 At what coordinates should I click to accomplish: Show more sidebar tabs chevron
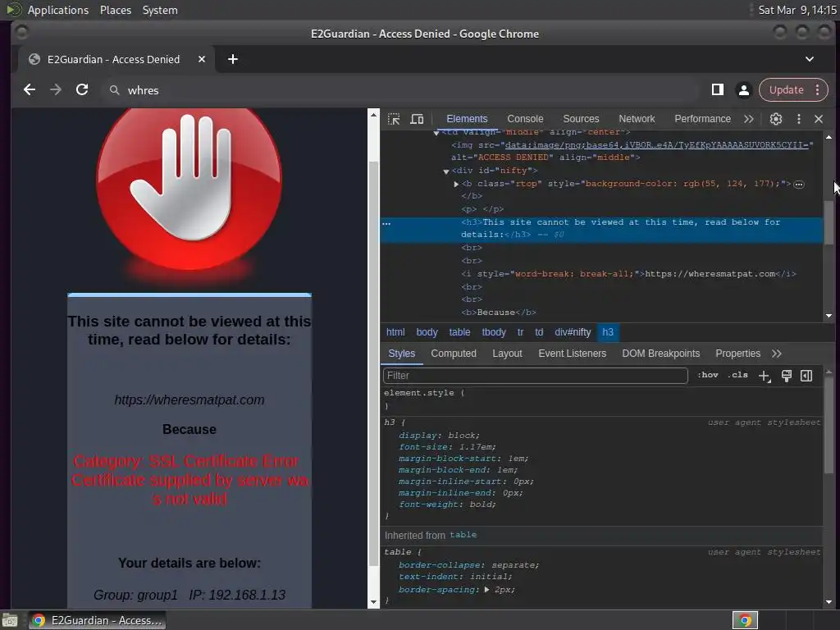(x=777, y=354)
